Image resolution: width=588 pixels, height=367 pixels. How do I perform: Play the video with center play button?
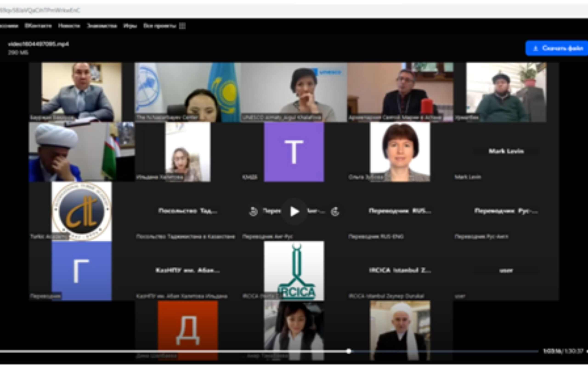click(x=294, y=211)
